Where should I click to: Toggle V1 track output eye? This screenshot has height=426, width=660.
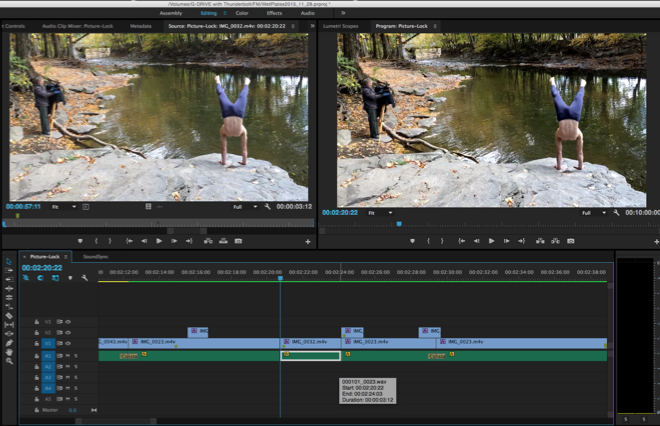pos(68,343)
